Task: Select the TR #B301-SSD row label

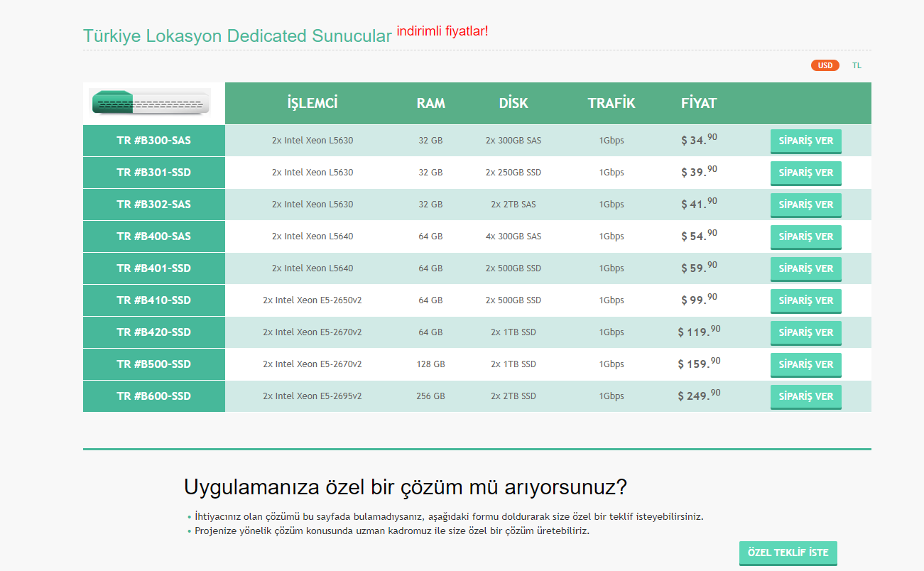Action: tap(154, 173)
